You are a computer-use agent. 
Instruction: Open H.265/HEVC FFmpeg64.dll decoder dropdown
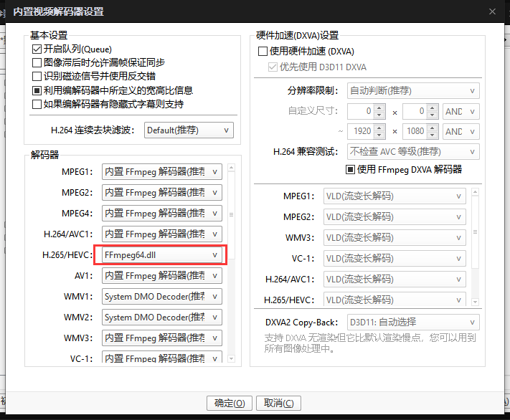(162, 255)
